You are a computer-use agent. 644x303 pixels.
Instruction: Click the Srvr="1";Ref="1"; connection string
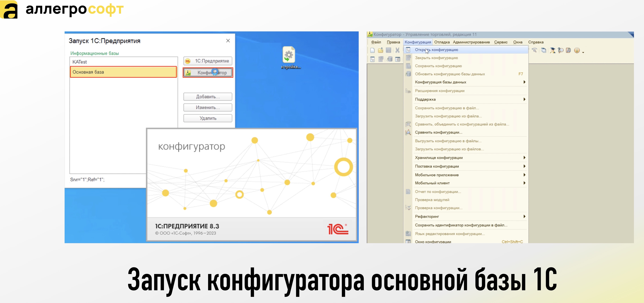click(x=87, y=180)
